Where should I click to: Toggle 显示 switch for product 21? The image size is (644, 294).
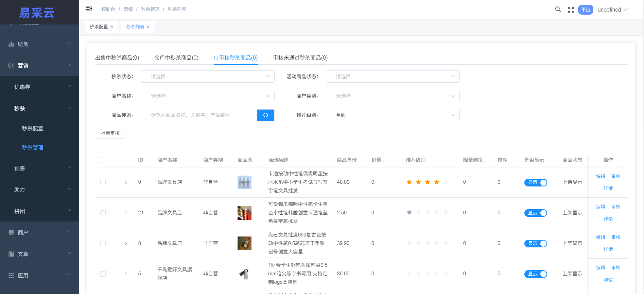[x=536, y=213]
